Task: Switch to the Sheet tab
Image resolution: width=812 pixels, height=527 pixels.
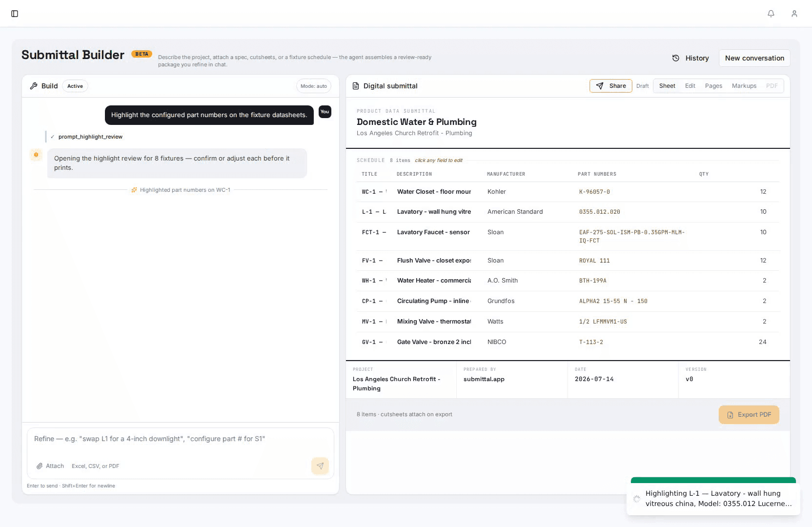Action: pos(667,86)
